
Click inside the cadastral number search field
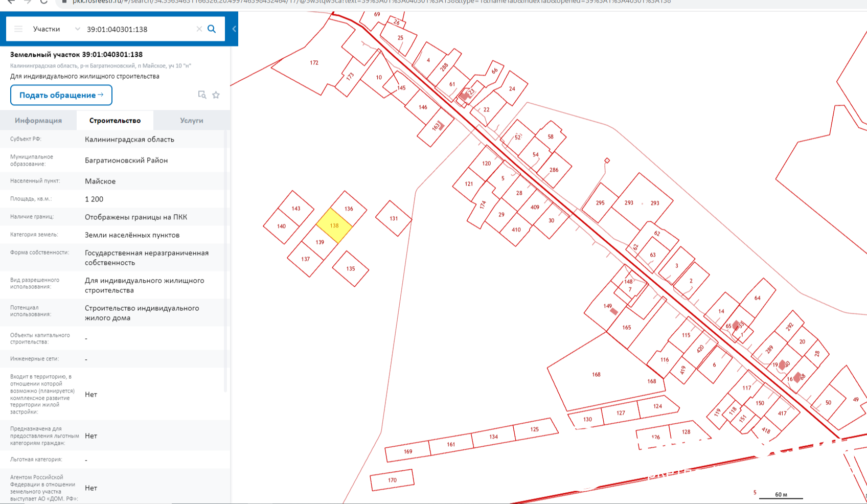click(x=138, y=29)
